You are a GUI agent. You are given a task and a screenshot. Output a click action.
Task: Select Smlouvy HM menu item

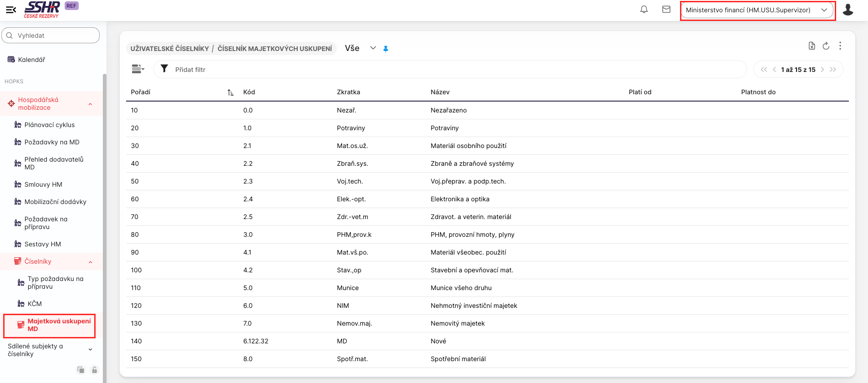43,184
